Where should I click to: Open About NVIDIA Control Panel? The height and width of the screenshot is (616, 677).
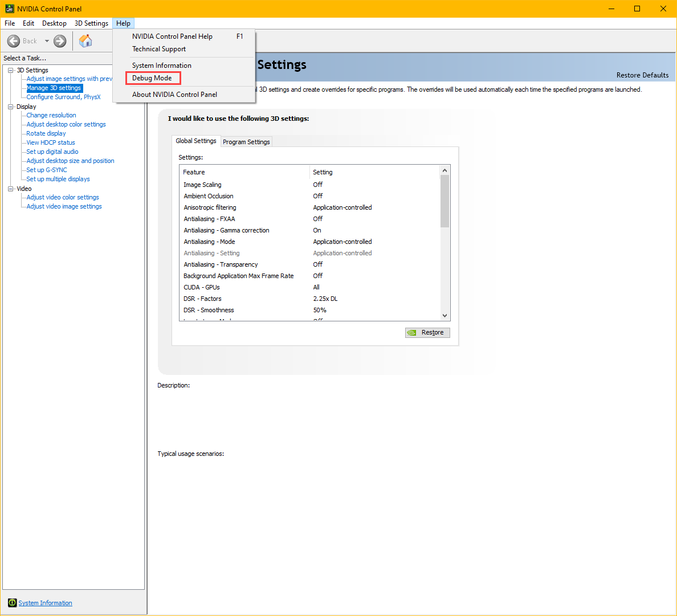coord(184,94)
